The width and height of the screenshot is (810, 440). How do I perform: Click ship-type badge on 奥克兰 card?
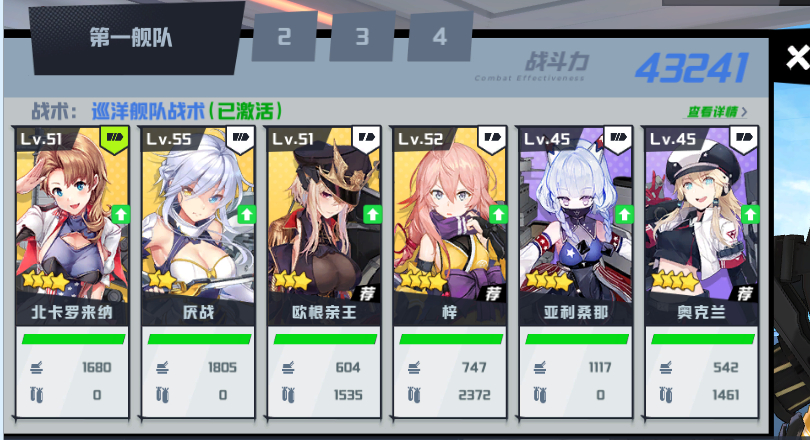744,139
